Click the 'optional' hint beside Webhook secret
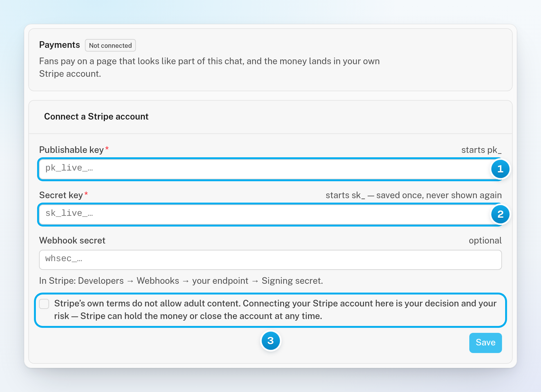541x392 pixels. [485, 240]
